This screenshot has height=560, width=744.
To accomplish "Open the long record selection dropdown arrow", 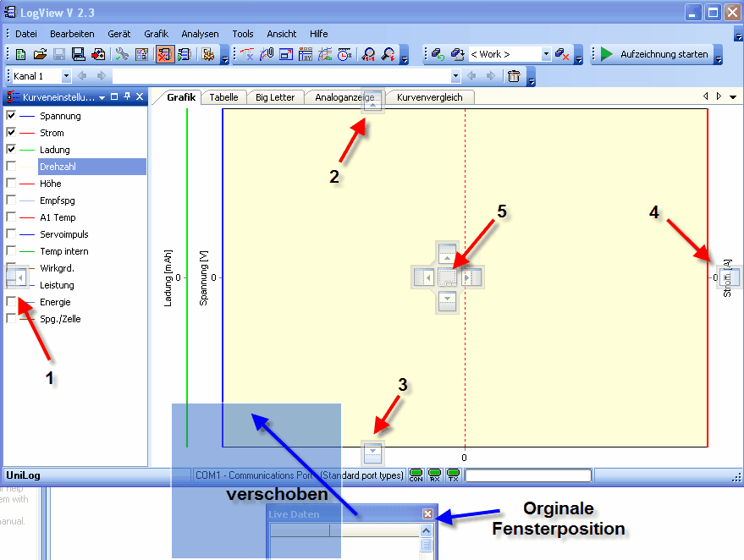I will [x=455, y=76].
